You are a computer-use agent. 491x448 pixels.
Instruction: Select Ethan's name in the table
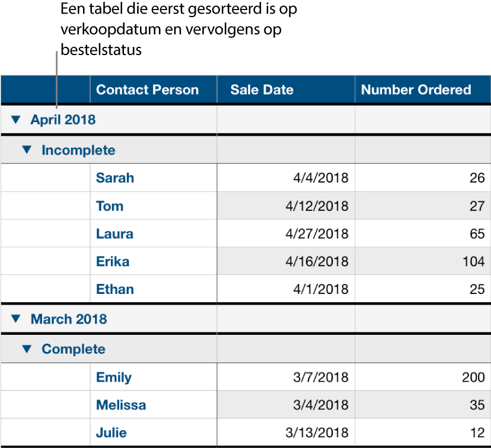[114, 289]
